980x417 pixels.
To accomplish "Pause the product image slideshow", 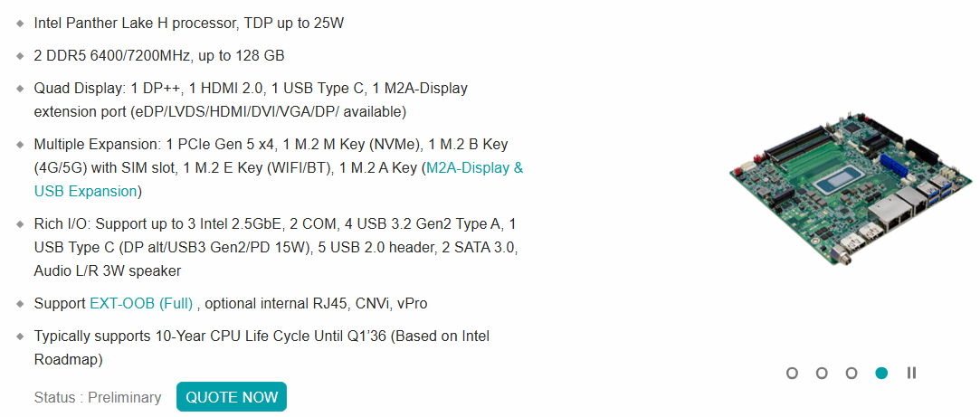I will click(x=911, y=374).
